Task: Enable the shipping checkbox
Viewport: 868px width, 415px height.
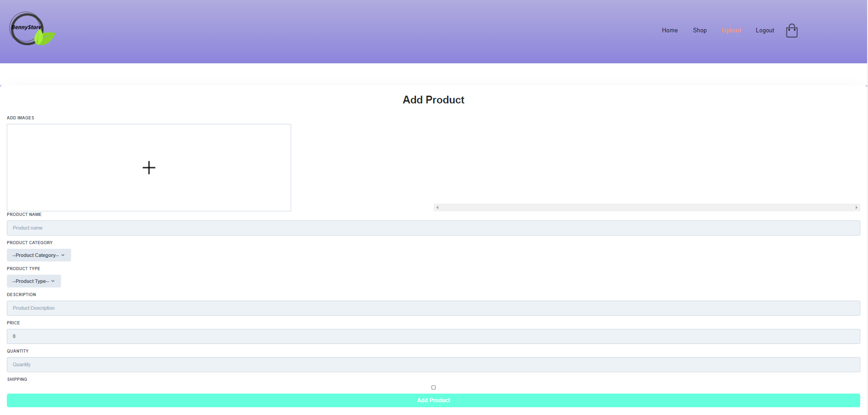Action: click(x=433, y=387)
